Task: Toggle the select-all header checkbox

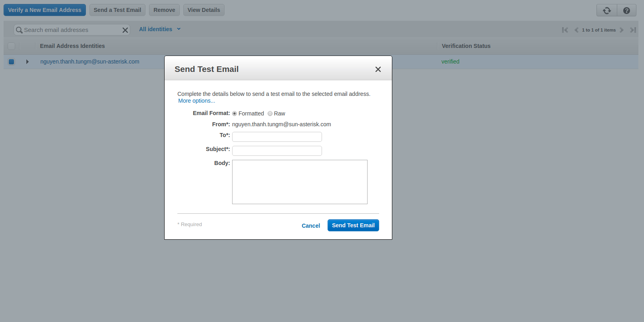Action: tap(12, 46)
